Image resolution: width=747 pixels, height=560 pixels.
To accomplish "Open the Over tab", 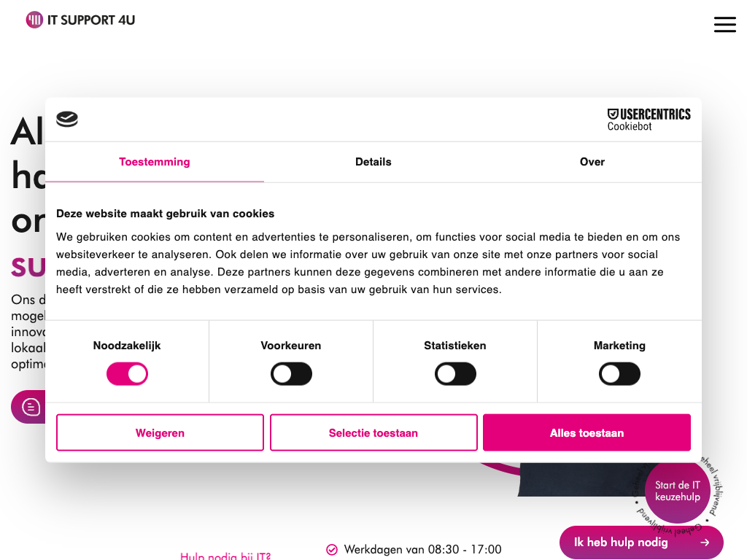I will tap(592, 162).
